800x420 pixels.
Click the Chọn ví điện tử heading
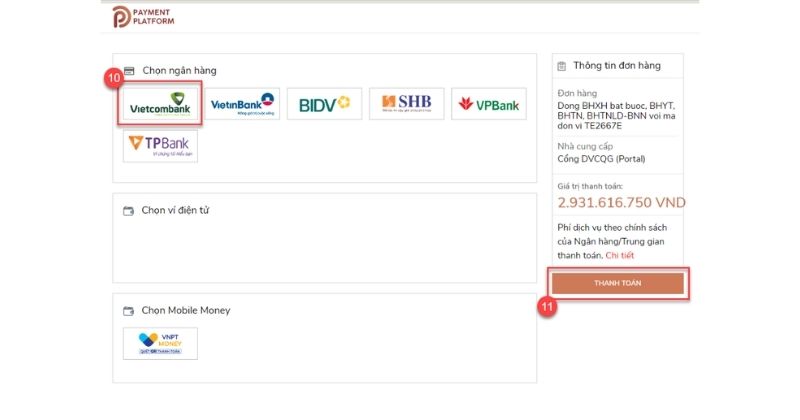pyautogui.click(x=175, y=210)
